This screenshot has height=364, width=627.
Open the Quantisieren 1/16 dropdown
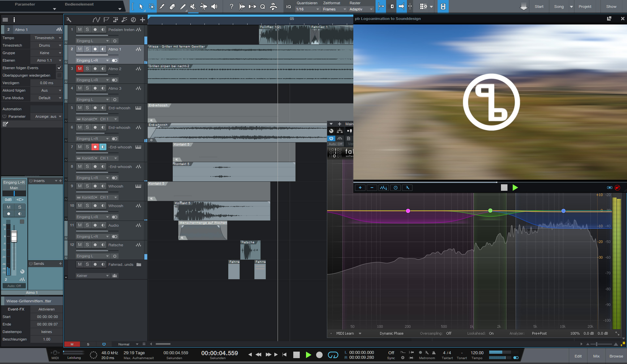pyautogui.click(x=307, y=9)
